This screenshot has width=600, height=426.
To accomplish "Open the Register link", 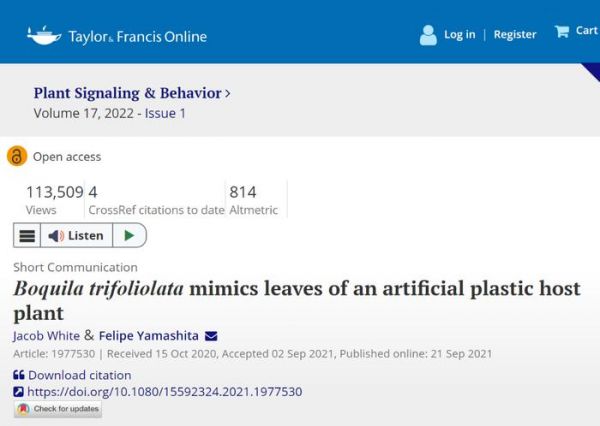I will 515,34.
